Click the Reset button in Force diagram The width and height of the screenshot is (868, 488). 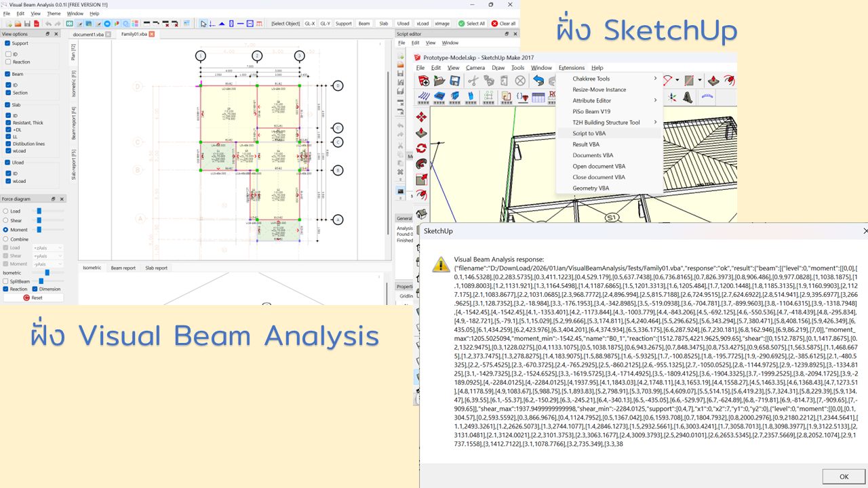pyautogui.click(x=33, y=298)
